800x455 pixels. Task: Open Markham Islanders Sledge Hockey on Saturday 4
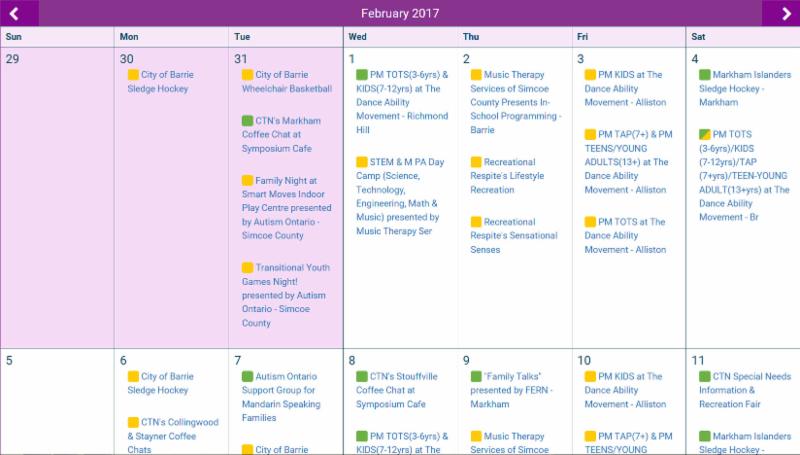tap(740, 88)
